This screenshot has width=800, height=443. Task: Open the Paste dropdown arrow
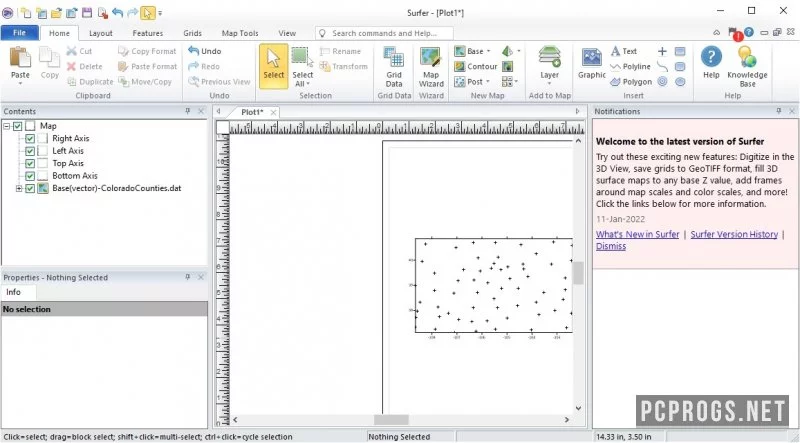click(x=20, y=84)
